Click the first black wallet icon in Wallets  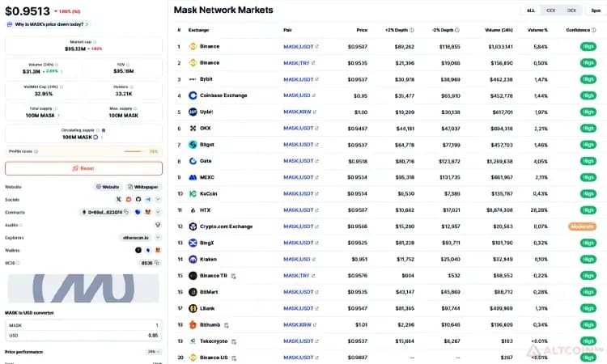click(x=138, y=250)
